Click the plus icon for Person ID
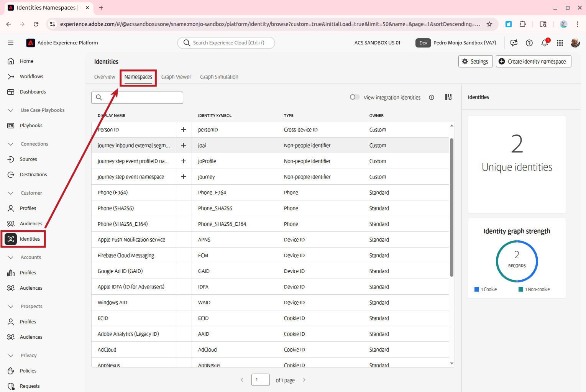586x392 pixels. (184, 130)
